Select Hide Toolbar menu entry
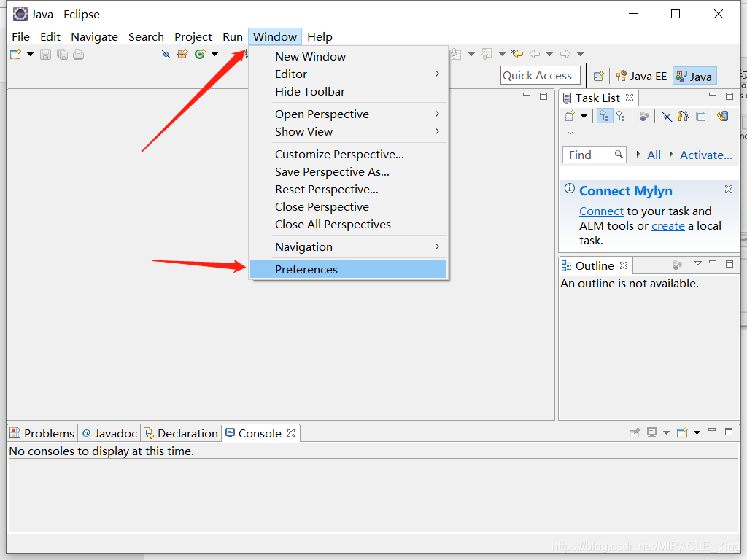The width and height of the screenshot is (747, 560). (348, 91)
